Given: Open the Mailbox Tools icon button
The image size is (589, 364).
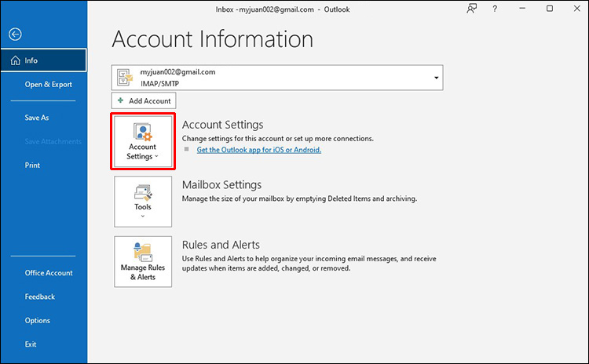Looking at the screenshot, I should tap(142, 199).
